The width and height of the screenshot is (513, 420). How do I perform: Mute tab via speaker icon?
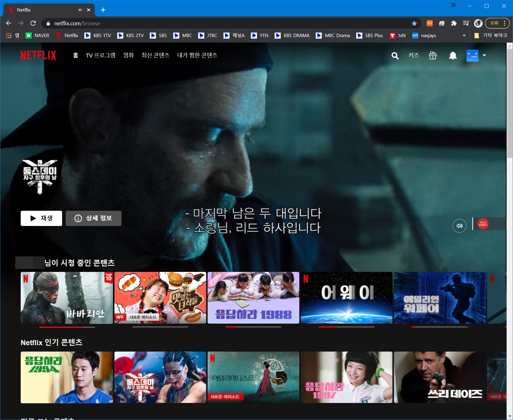pyautogui.click(x=80, y=10)
